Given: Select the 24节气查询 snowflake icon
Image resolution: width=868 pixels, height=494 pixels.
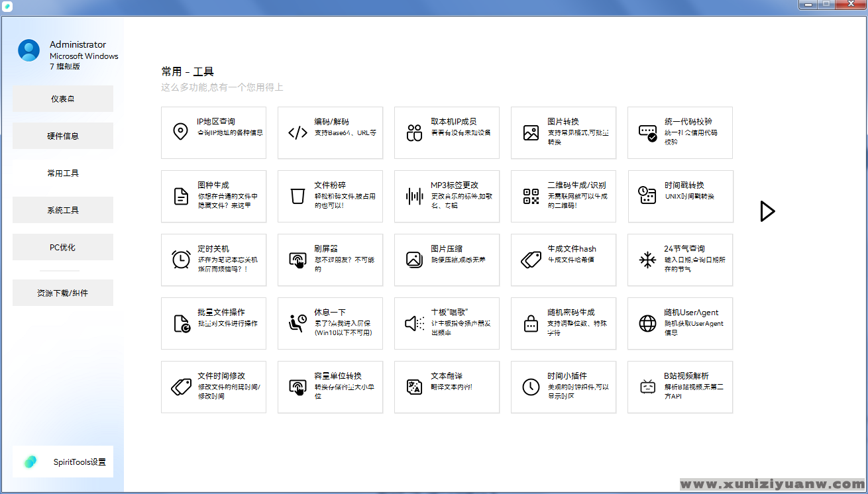Looking at the screenshot, I should point(647,260).
